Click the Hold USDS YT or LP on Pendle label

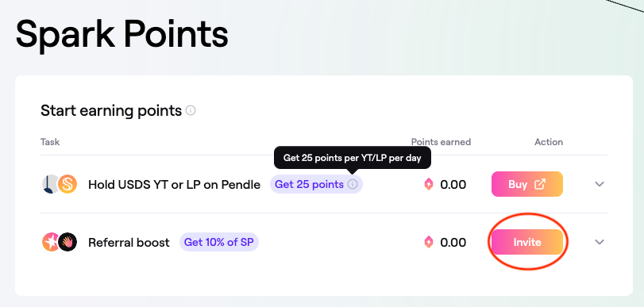click(174, 185)
